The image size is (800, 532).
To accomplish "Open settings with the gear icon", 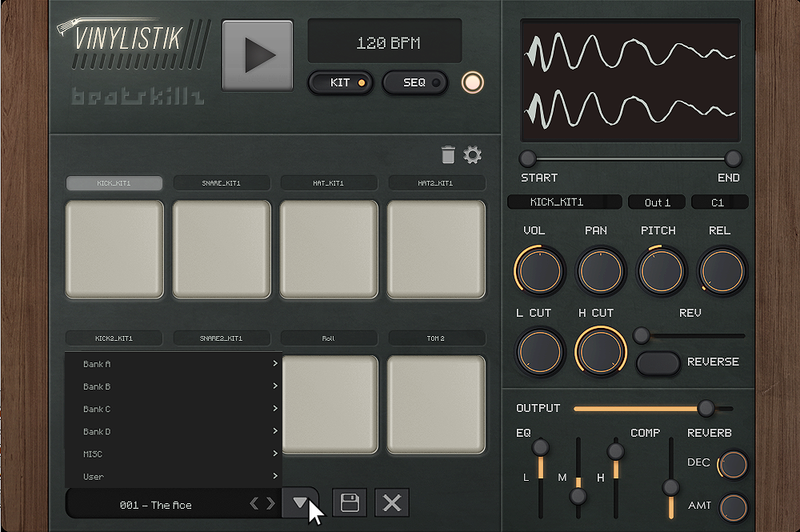I will [473, 155].
